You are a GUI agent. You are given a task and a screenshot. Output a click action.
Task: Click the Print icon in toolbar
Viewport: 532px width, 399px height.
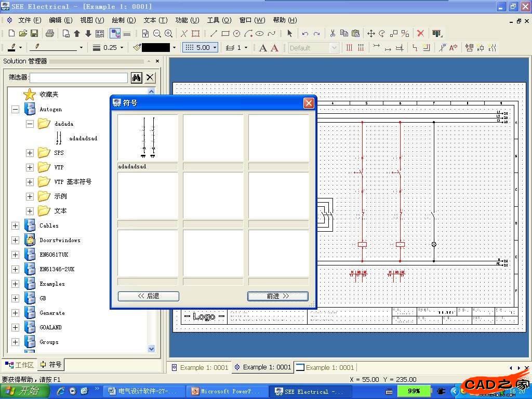point(49,33)
